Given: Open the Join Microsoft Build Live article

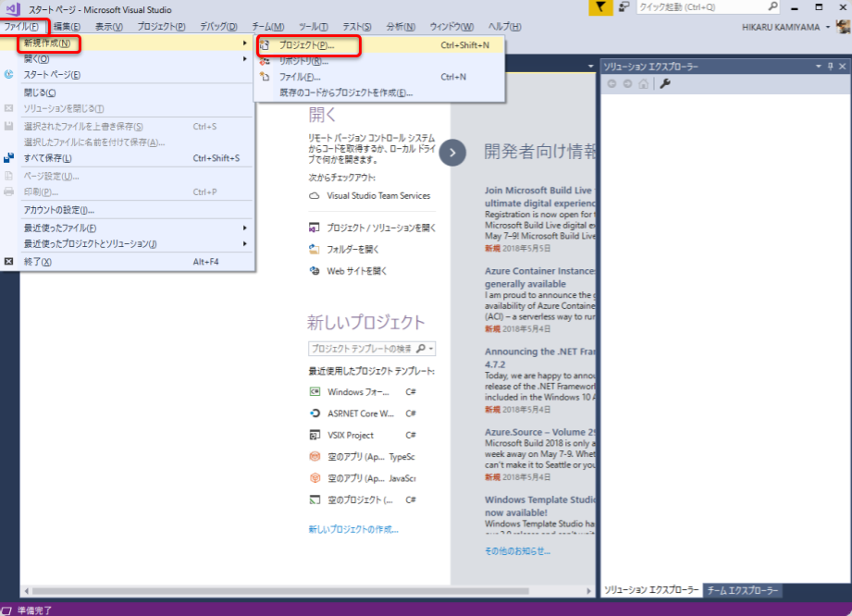Looking at the screenshot, I should point(540,197).
